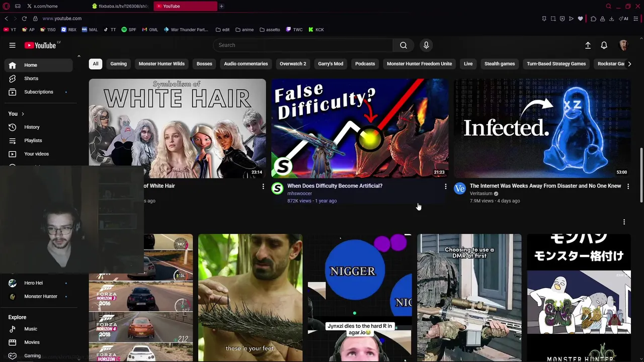The width and height of the screenshot is (644, 362).
Task: Open the assetto bookmarks folder
Action: (x=270, y=30)
